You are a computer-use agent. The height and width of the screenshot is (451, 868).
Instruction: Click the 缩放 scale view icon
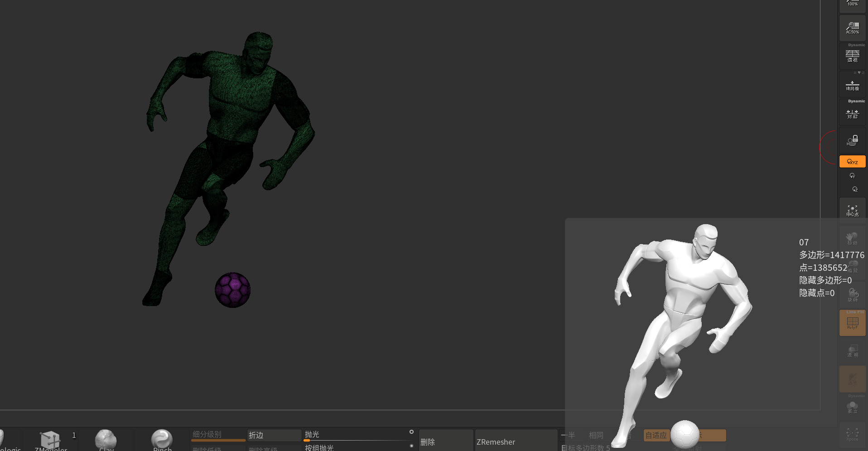pos(853,266)
